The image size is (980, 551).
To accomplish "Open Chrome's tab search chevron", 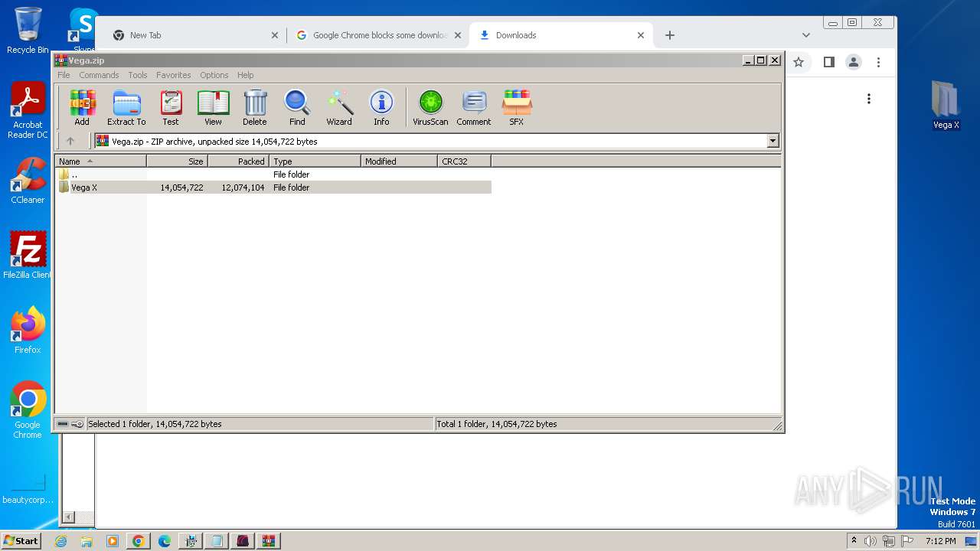I will tap(805, 35).
